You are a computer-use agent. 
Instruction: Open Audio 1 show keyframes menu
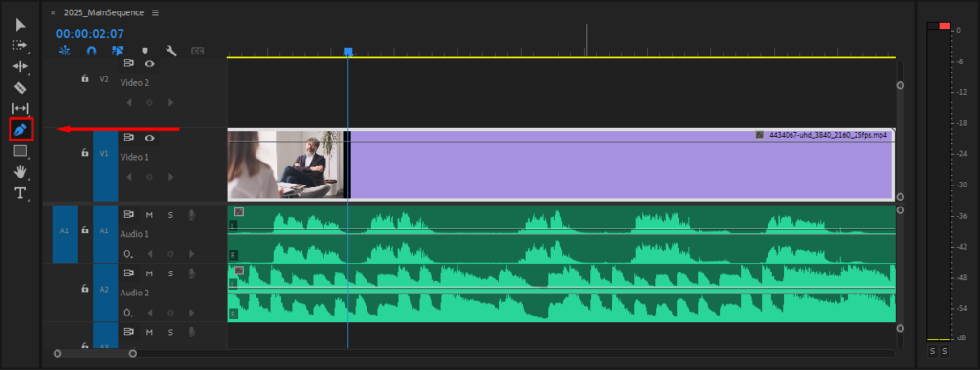click(129, 254)
